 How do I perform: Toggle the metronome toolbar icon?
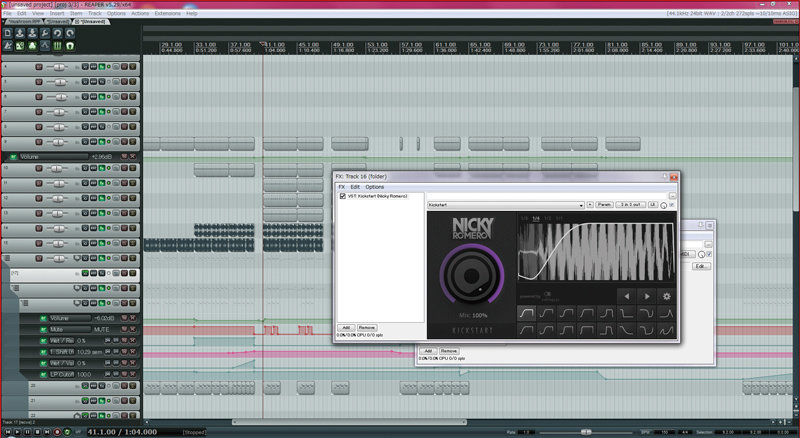[x=8, y=46]
